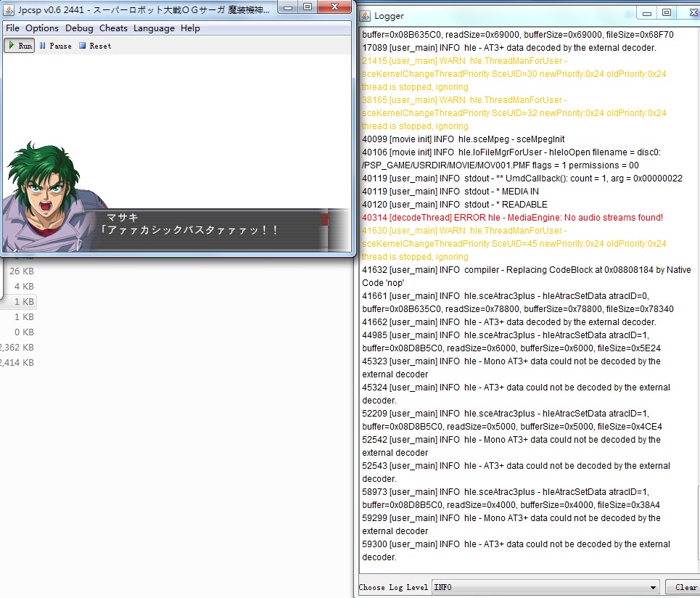The width and height of the screenshot is (700, 598).
Task: Open the Cheats menu
Action: (x=113, y=28)
